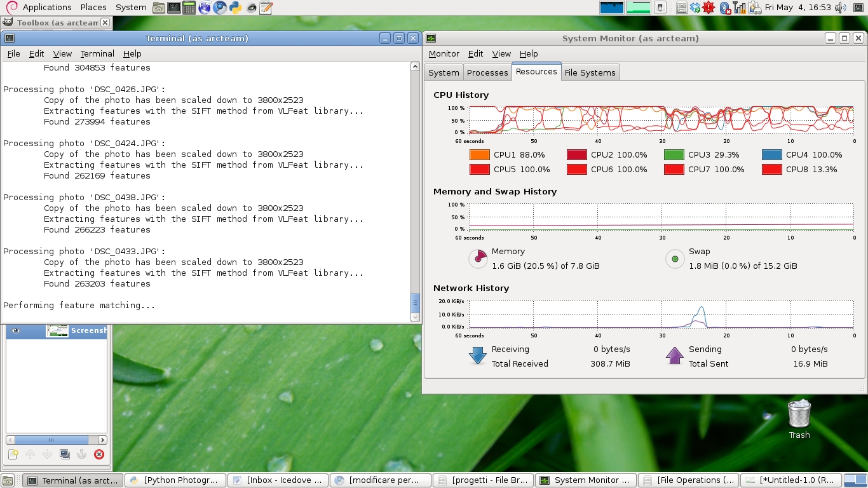Select the Screenshot layer thumbnail

(x=57, y=330)
